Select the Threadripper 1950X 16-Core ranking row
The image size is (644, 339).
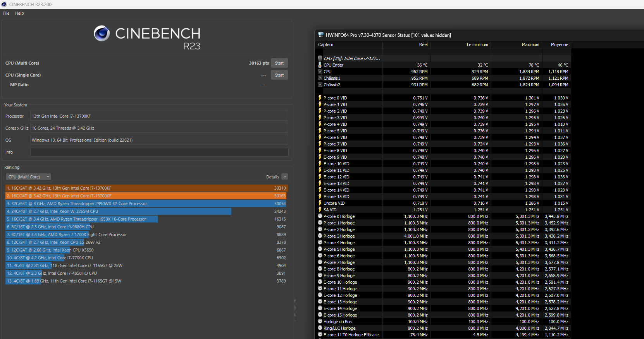coord(146,219)
